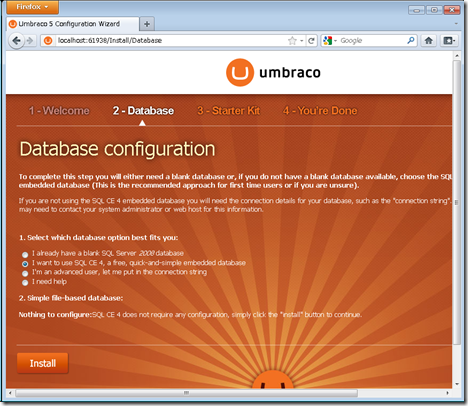This screenshot has width=468, height=406.
Task: Go to step 4 - You're Done
Action: click(320, 111)
